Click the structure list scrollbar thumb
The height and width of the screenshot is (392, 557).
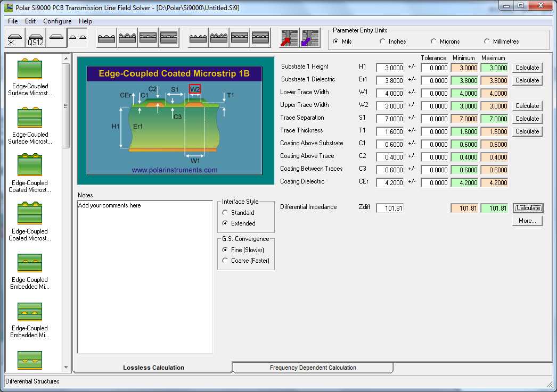[x=65, y=105]
